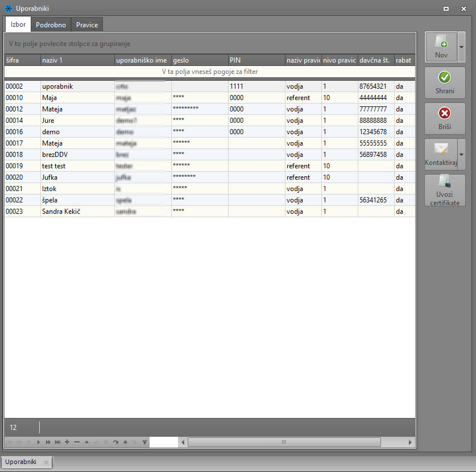
Task: Click the Iztok name cell
Action: (x=77, y=189)
